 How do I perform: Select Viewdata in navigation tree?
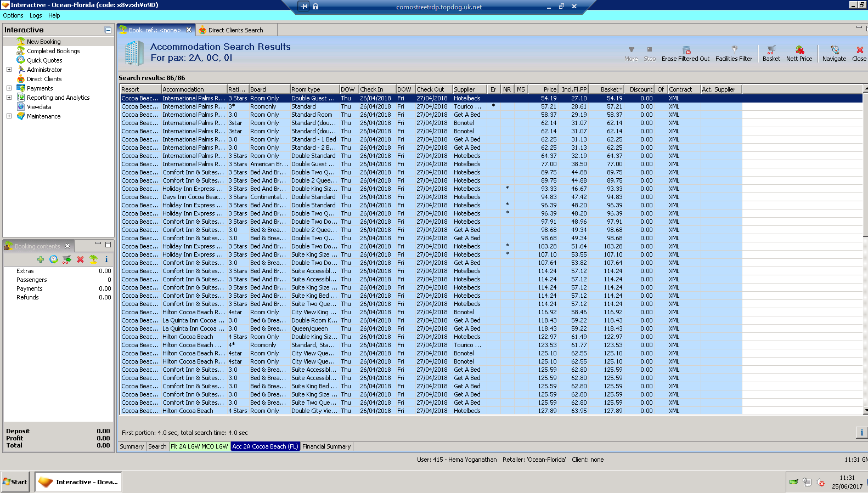tap(39, 107)
